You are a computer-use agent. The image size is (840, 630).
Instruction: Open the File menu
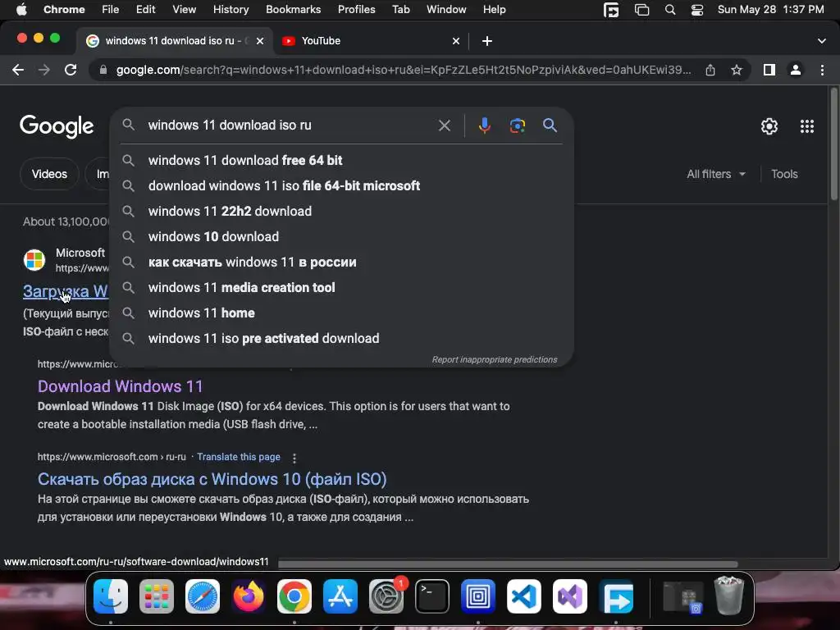click(111, 10)
